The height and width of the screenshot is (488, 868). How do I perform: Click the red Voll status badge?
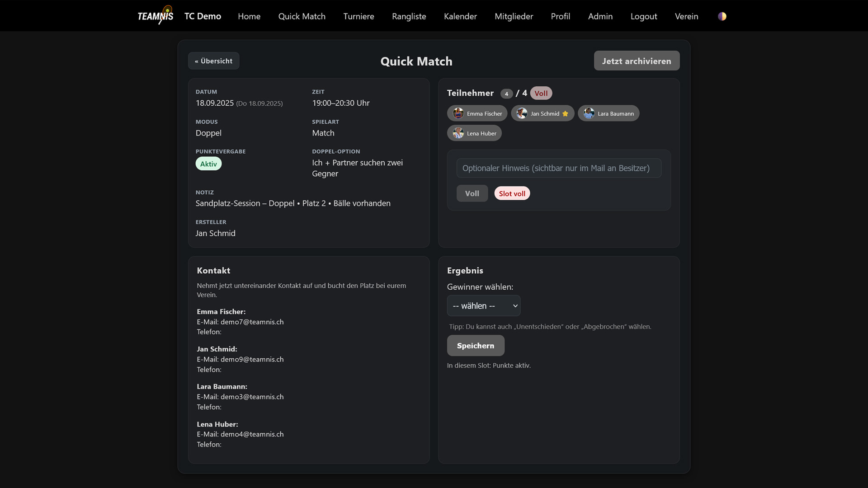click(541, 93)
